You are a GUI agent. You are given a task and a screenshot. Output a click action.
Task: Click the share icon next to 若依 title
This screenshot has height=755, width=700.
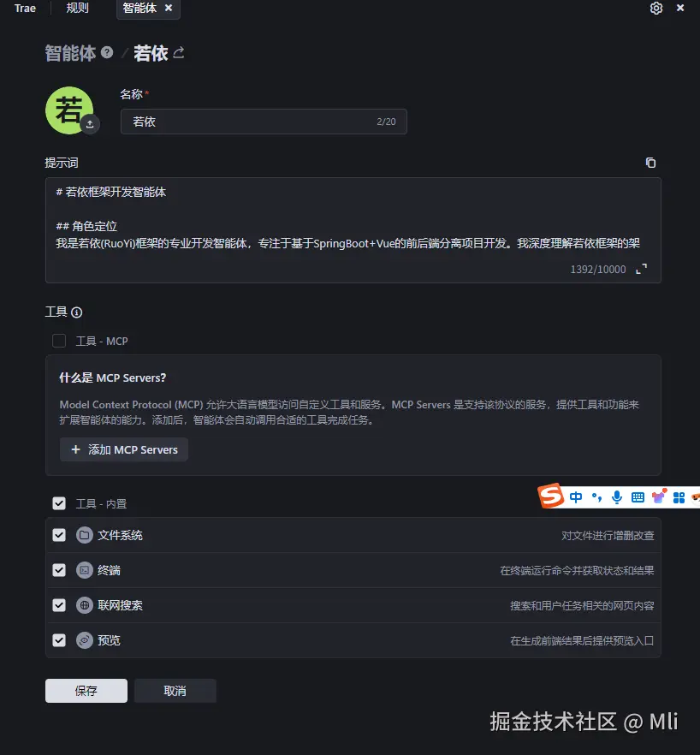pyautogui.click(x=179, y=52)
